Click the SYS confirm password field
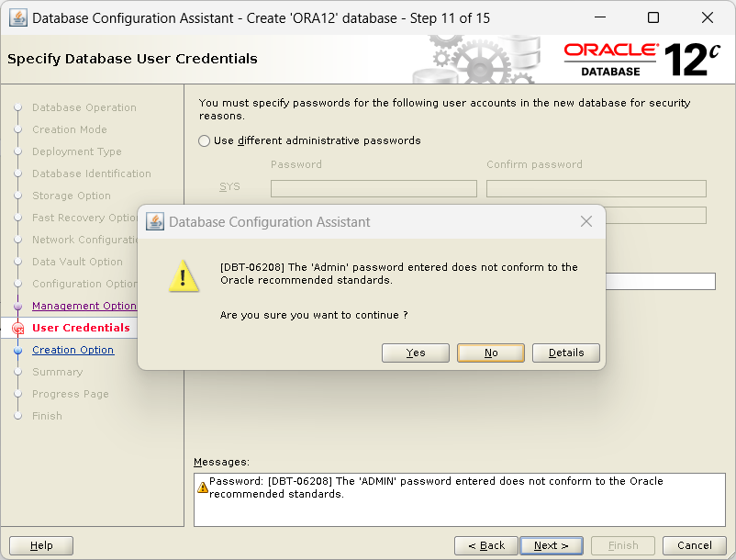This screenshot has width=736, height=560. tap(597, 189)
